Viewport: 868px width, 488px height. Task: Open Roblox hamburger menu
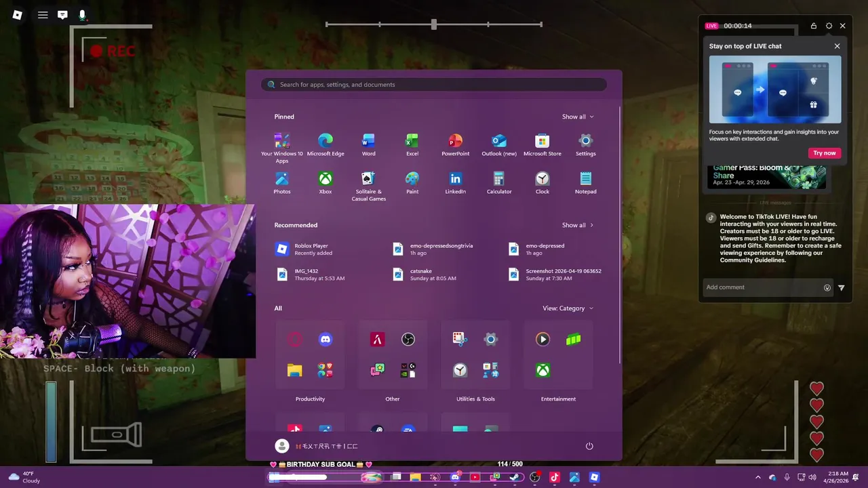coord(43,14)
